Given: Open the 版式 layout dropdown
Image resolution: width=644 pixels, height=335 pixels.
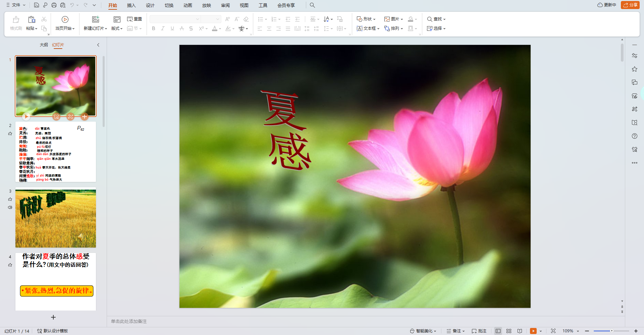Looking at the screenshot, I should (x=117, y=28).
